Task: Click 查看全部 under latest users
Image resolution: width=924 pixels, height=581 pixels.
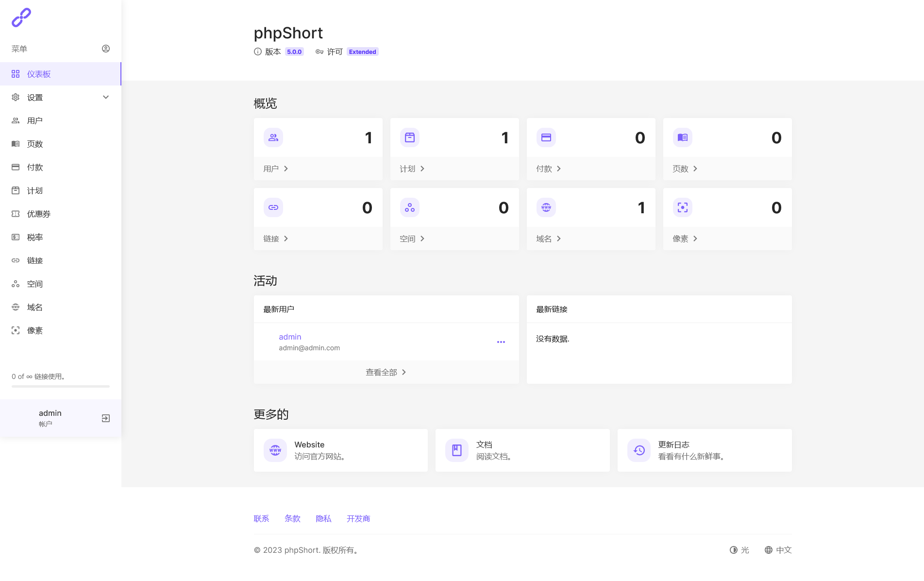Action: pos(386,372)
